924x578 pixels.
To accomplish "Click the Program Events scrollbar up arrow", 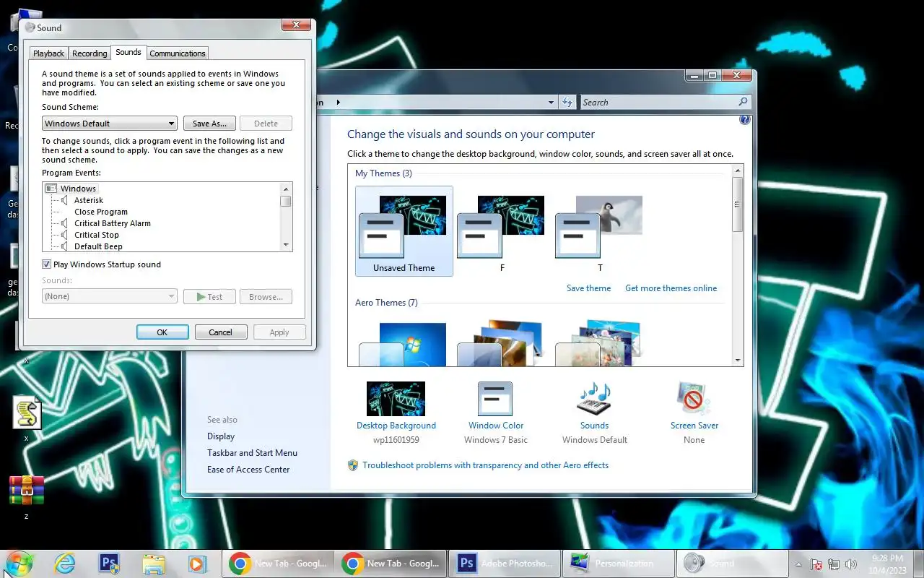I will [x=286, y=189].
